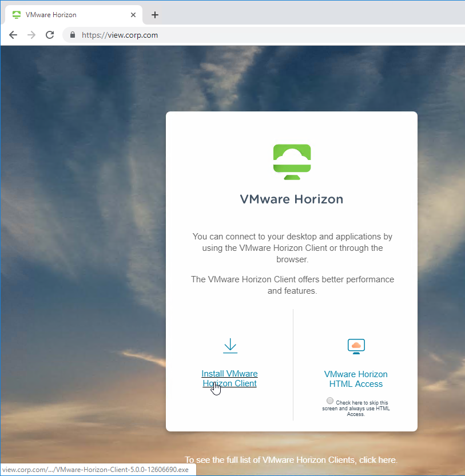Click the VMware Horizon heading text
The height and width of the screenshot is (476, 465).
[292, 199]
